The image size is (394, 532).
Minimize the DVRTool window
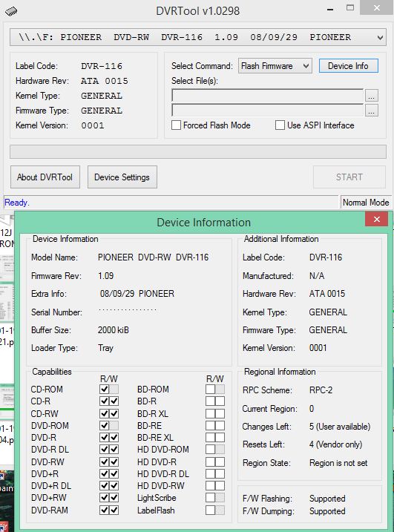330,10
